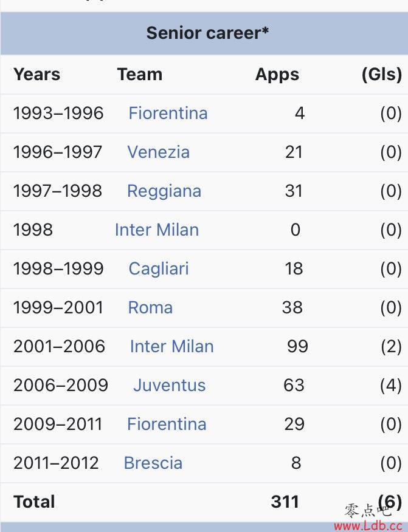The image size is (408, 532).
Task: Open the Cagliari team link
Action: [x=159, y=268]
